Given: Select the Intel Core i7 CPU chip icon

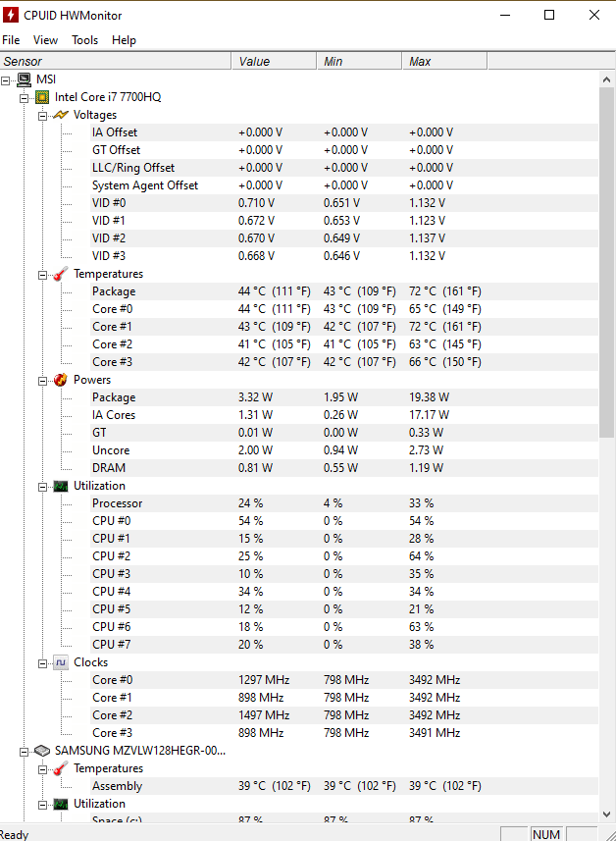Looking at the screenshot, I should tap(42, 97).
